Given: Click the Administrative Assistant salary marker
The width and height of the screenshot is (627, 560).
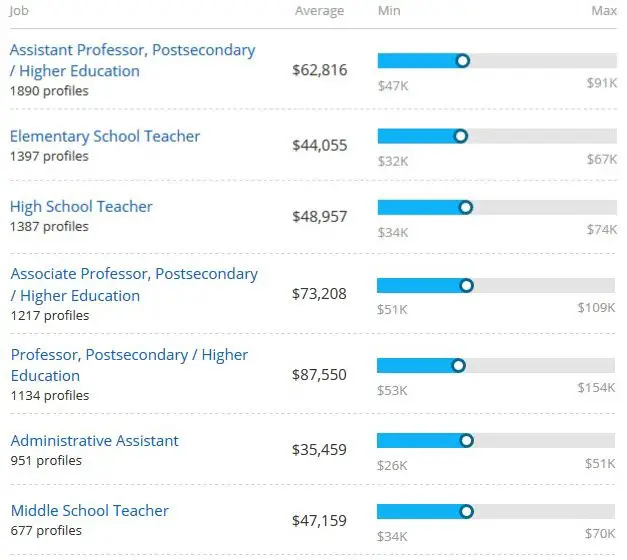Looking at the screenshot, I should pyautogui.click(x=466, y=440).
